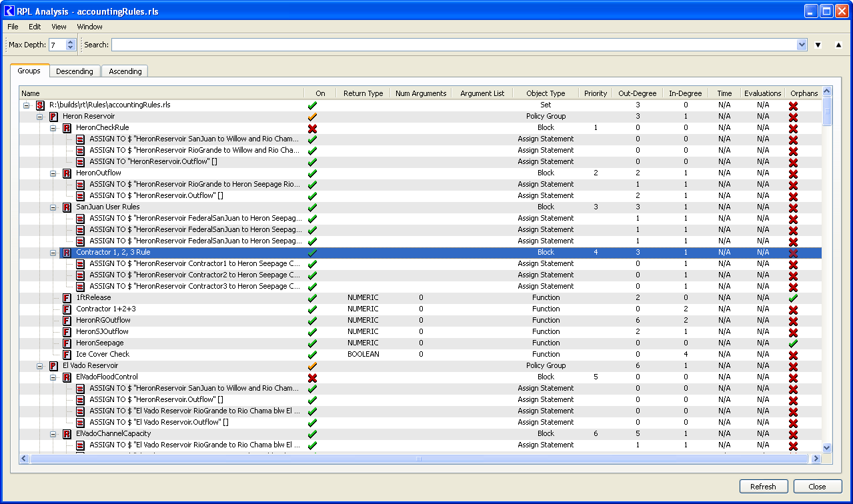Viewport: 853px width, 504px height.
Task: Click the Rule icon beside SanJuan User Rules
Action: 67,207
